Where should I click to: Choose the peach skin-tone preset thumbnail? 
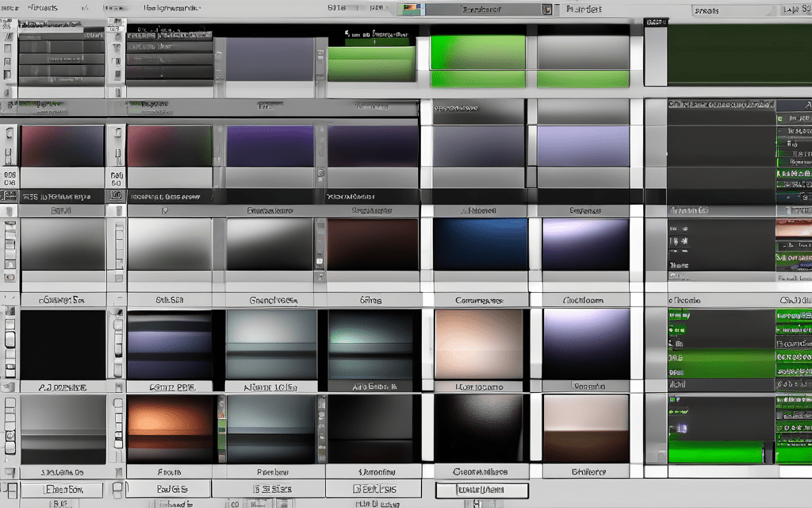pyautogui.click(x=478, y=344)
